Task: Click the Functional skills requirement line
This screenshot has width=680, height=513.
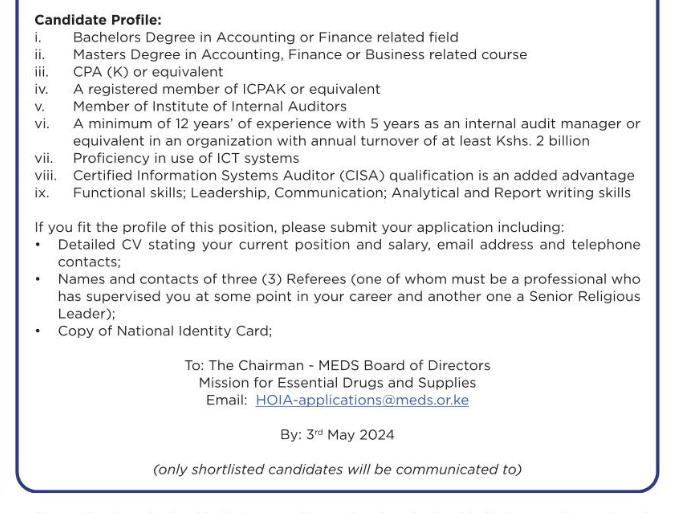Action: click(351, 192)
